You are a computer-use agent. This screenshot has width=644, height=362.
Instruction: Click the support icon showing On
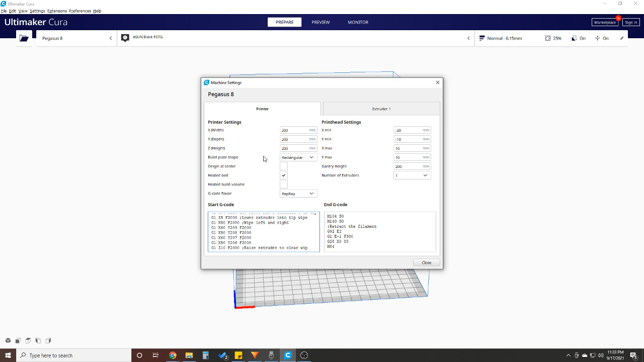(574, 38)
